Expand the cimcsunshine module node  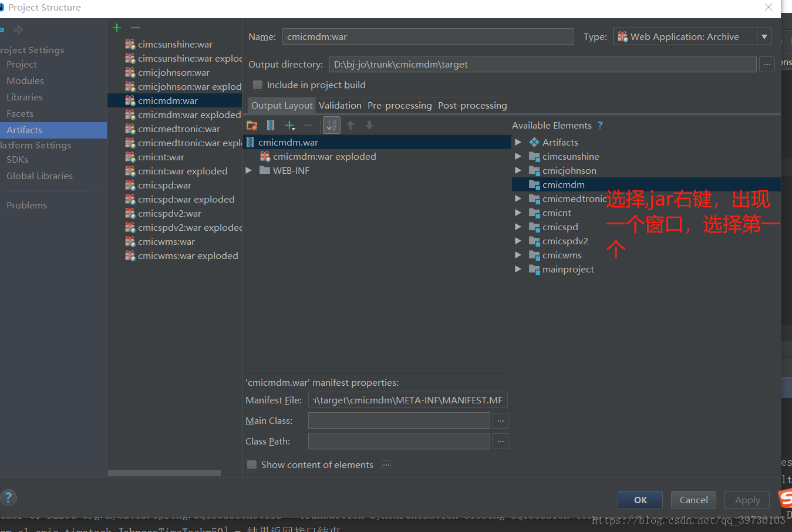pos(518,156)
